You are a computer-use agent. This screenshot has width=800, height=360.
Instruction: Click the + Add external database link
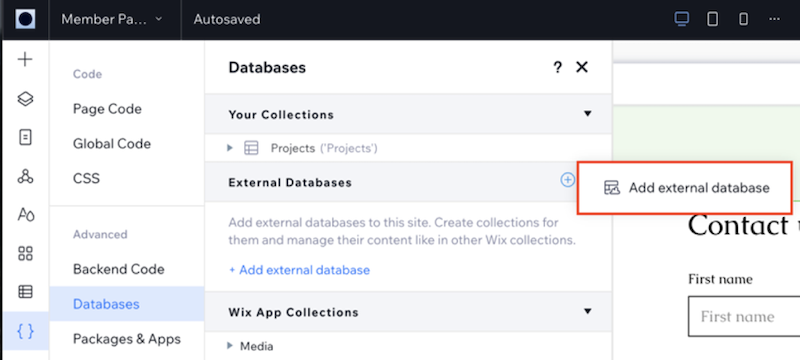299,270
